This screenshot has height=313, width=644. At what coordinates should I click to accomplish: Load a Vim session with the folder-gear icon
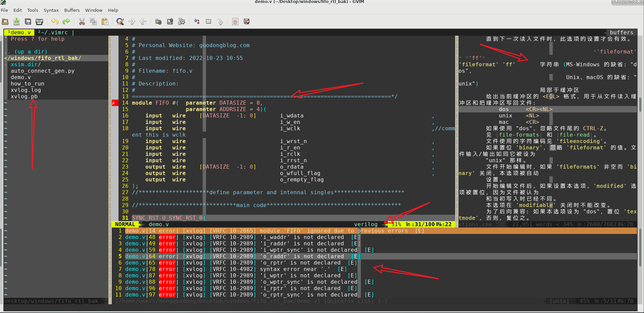(158, 21)
